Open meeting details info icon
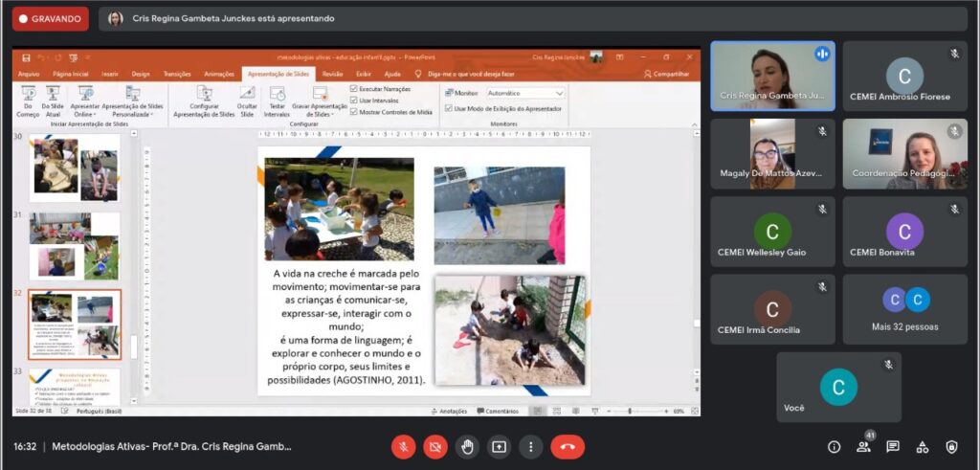Image resolution: width=980 pixels, height=470 pixels. [834, 447]
